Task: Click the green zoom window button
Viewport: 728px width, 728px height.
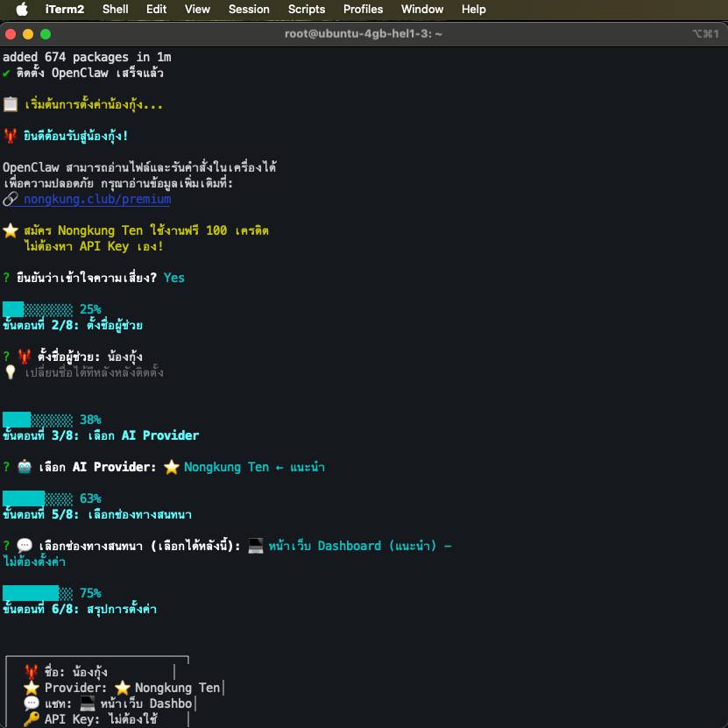Action: [46, 34]
